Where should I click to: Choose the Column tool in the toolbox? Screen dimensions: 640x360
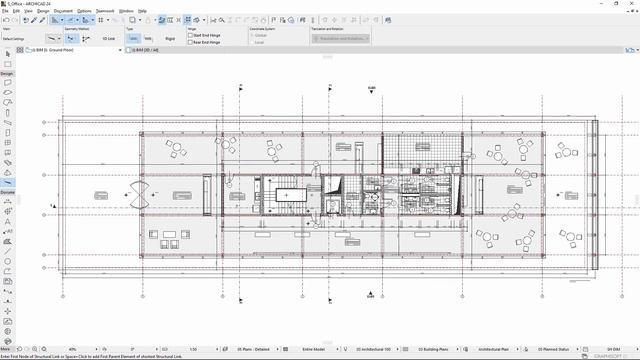(8, 113)
